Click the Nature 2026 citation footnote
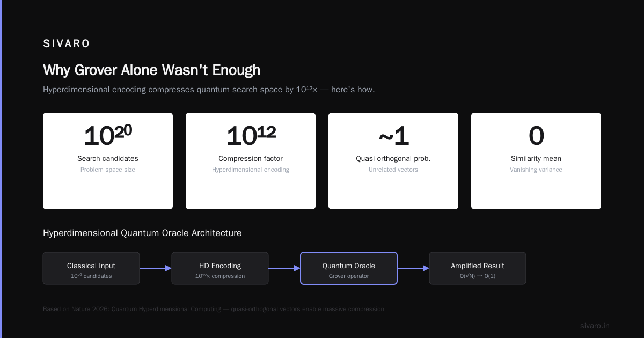644x338 pixels. [214, 309]
